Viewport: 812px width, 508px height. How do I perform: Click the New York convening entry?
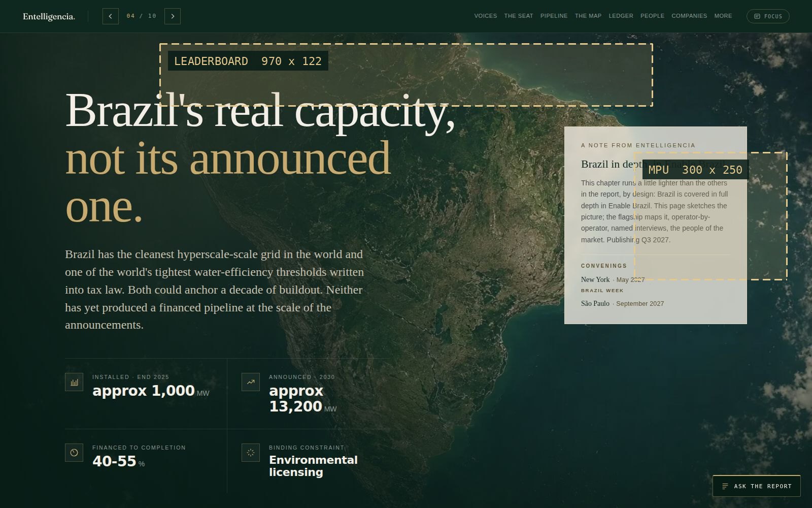tap(613, 279)
